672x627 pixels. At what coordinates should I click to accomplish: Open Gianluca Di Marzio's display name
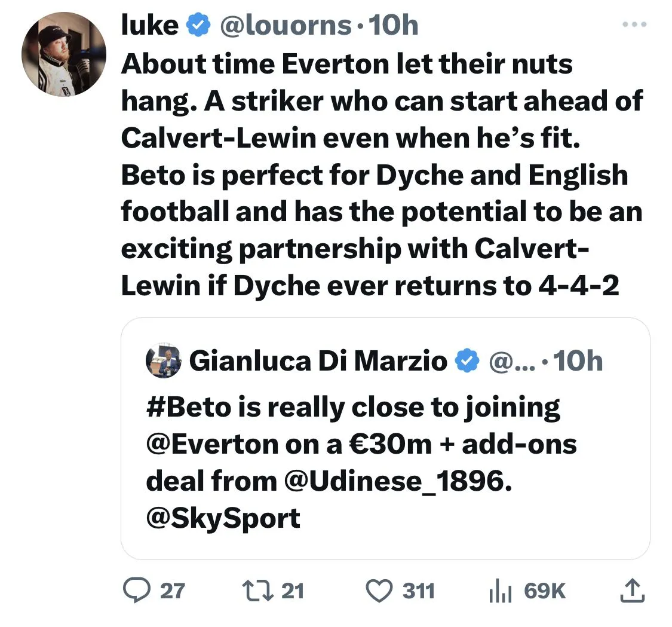coord(318,361)
